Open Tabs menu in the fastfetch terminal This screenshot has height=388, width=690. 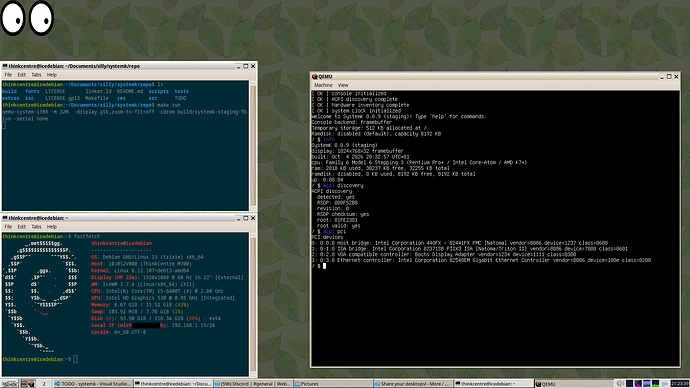point(36,227)
